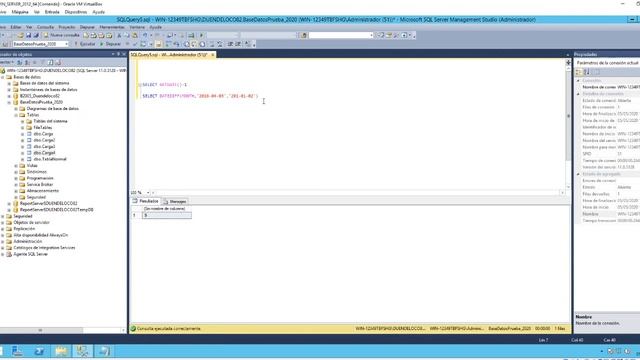
Task: Run the query with Ejecutar button
Action: 84,44
